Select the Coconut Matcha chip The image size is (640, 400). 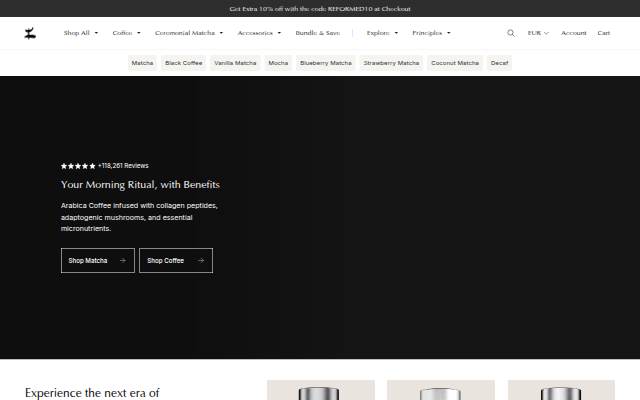point(455,63)
